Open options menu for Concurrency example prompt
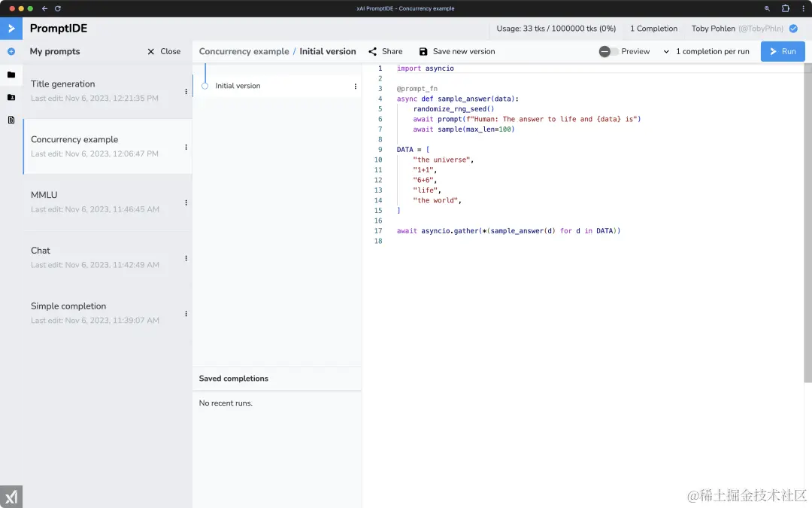 (x=186, y=148)
